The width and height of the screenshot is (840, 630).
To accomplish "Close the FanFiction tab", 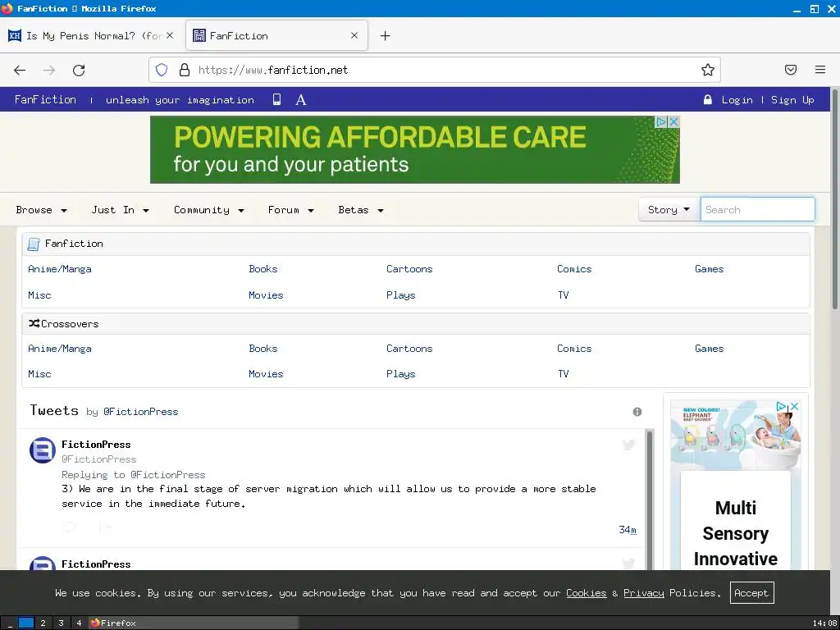I will pyautogui.click(x=354, y=36).
